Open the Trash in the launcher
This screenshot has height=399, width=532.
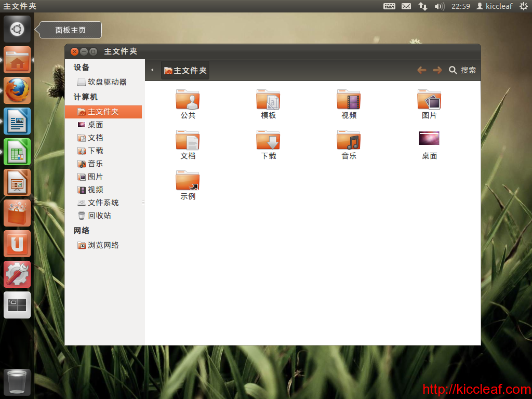click(x=17, y=382)
